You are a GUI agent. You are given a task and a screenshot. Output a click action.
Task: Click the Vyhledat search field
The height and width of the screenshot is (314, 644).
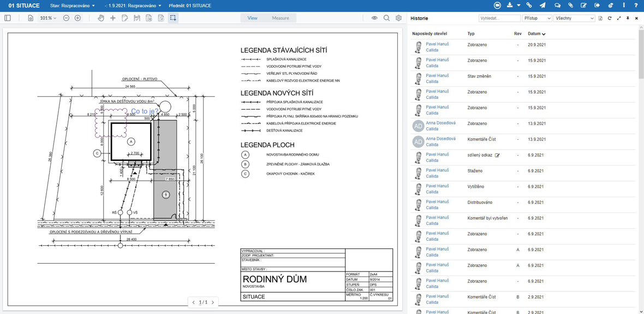coord(499,18)
